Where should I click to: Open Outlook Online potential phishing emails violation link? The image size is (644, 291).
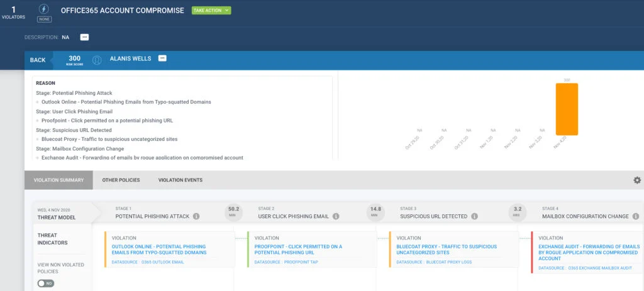pos(158,250)
